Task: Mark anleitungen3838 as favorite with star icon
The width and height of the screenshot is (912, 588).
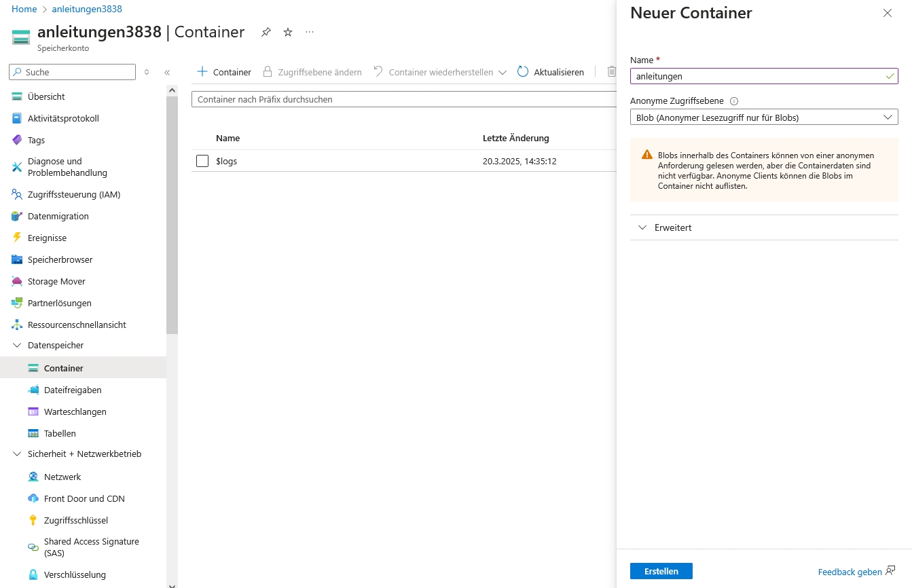Action: pos(288,32)
